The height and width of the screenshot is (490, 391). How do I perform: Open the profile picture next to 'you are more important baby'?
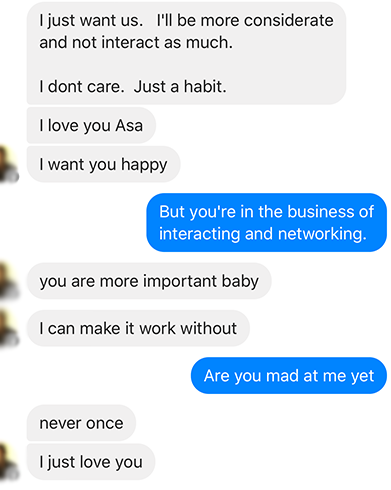(x=8, y=281)
